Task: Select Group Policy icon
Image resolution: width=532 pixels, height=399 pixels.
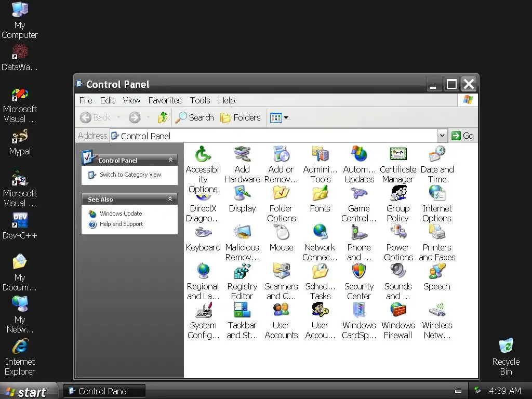Action: [398, 193]
